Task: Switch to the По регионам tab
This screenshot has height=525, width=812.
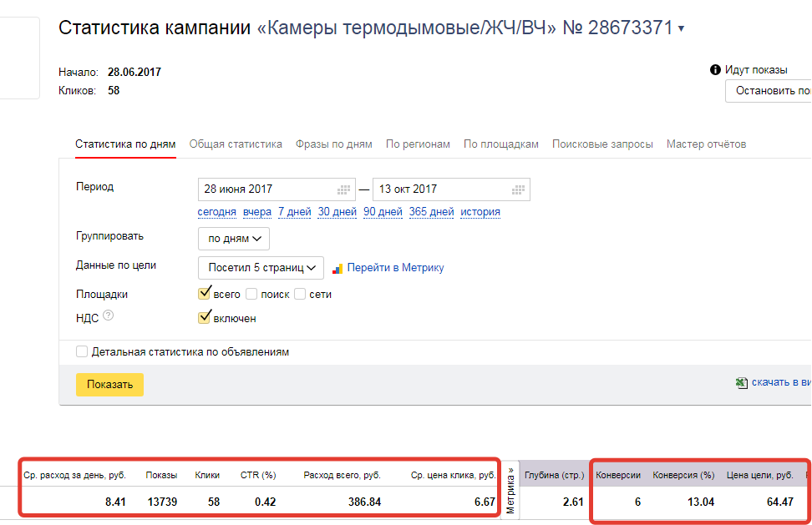Action: [418, 144]
